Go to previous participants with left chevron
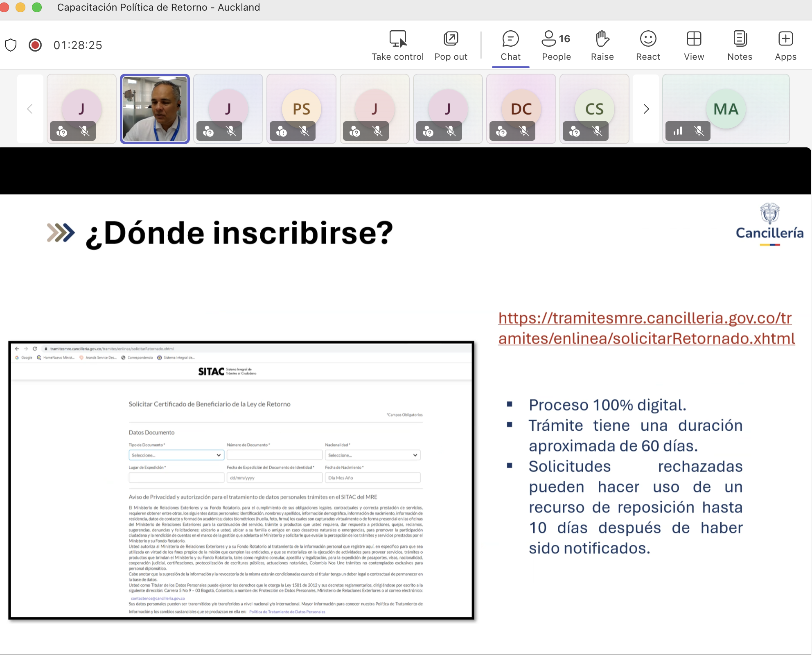The height and width of the screenshot is (655, 812). pyautogui.click(x=30, y=109)
